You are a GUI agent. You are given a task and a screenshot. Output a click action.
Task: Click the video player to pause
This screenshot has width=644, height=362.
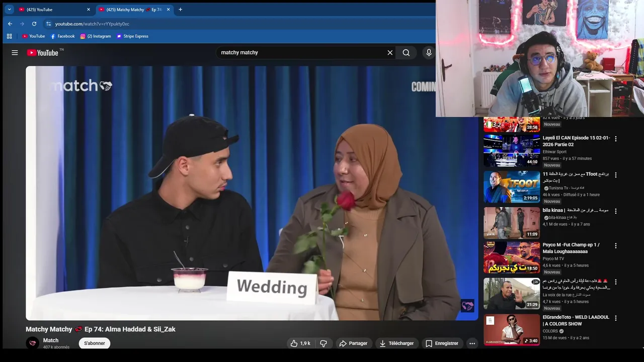click(x=252, y=193)
